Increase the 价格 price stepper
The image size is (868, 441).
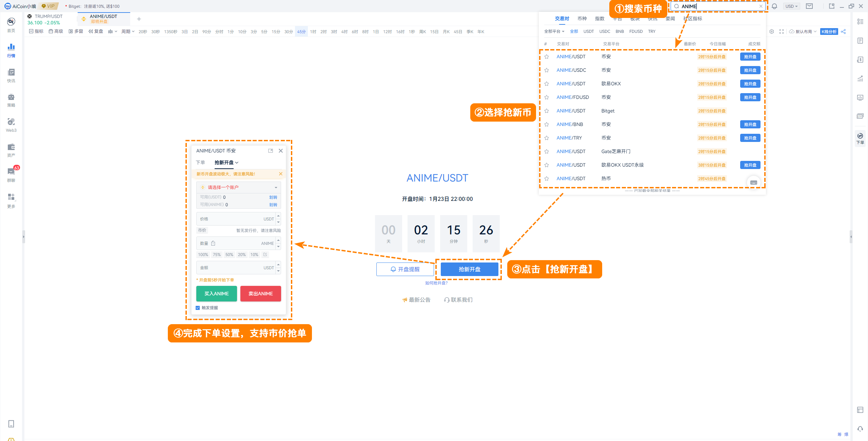coord(278,216)
